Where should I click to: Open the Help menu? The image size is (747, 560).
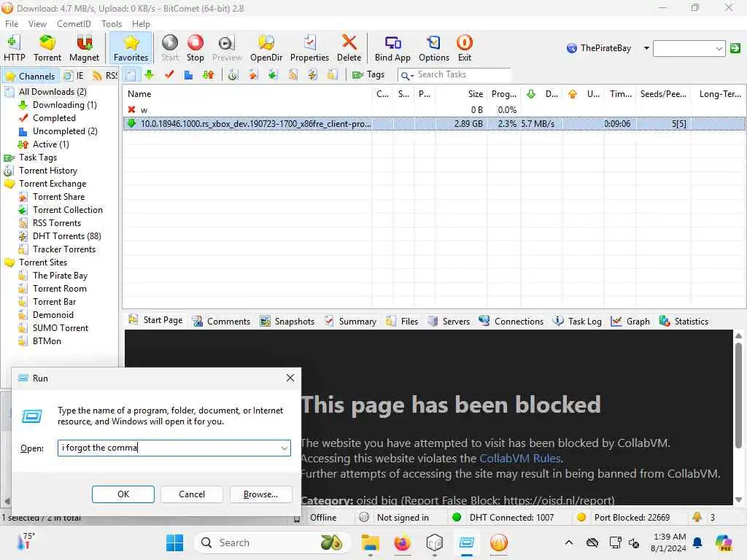click(141, 24)
